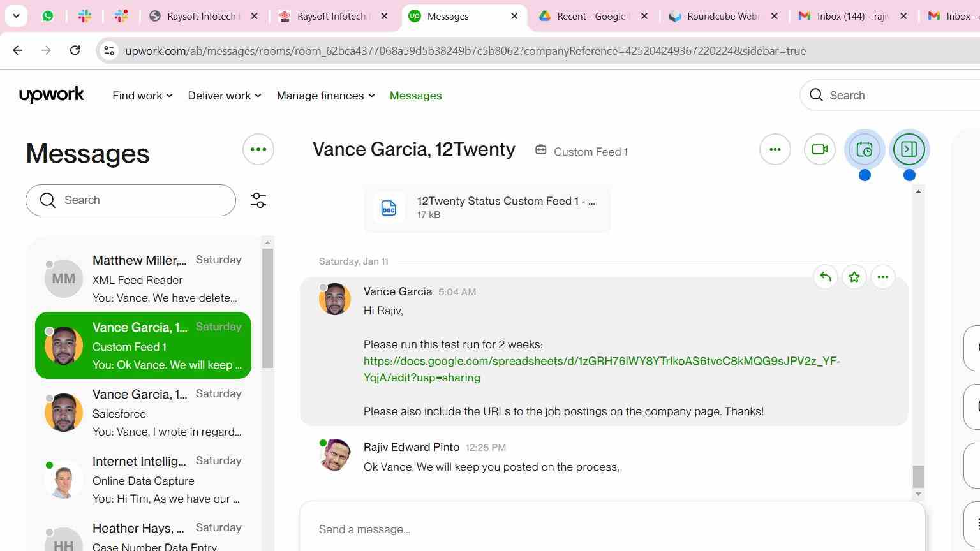Open the tab search dropdown arrow
This screenshot has width=980, height=551.
point(16,16)
